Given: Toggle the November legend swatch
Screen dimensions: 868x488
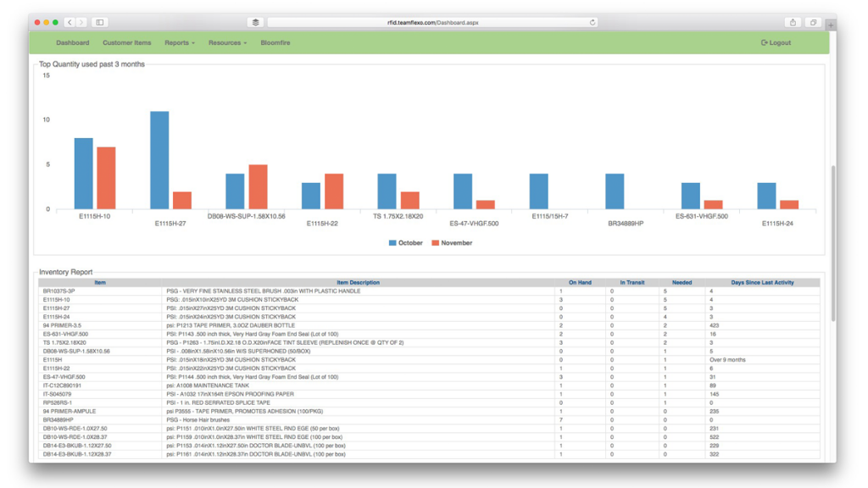Looking at the screenshot, I should 435,243.
